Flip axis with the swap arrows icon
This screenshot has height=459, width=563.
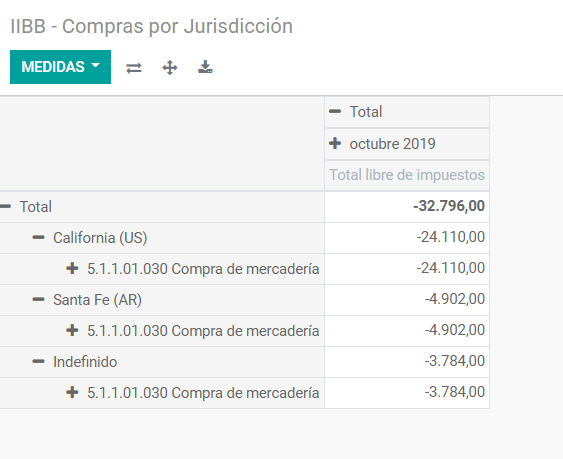point(134,68)
